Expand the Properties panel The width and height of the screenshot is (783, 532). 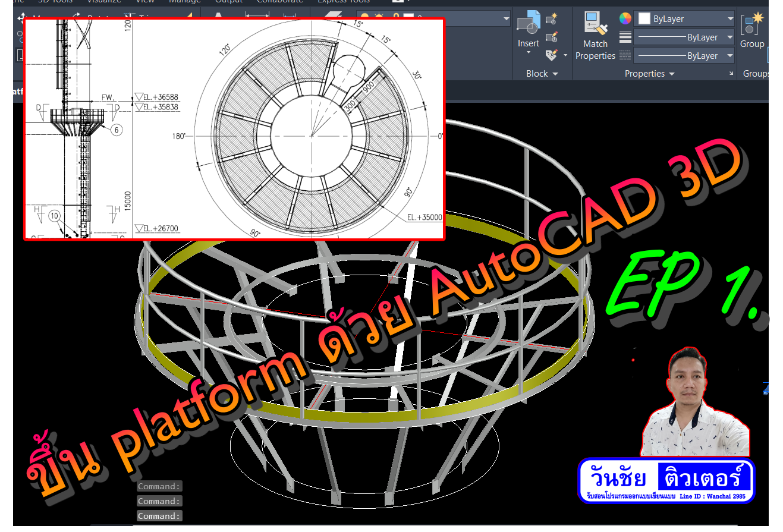pyautogui.click(x=649, y=74)
